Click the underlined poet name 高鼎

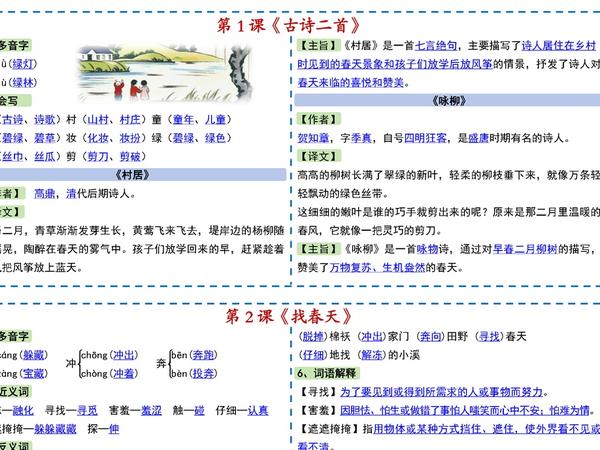45,194
